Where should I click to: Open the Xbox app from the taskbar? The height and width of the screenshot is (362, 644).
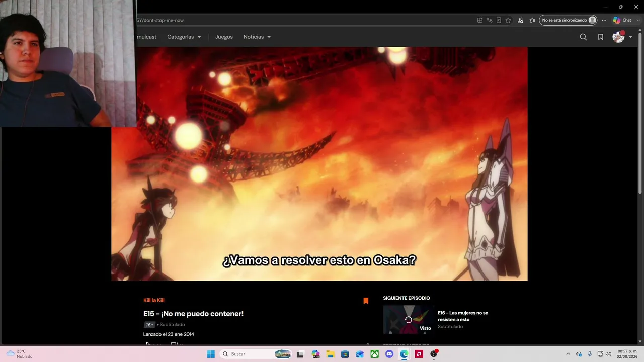tap(374, 354)
